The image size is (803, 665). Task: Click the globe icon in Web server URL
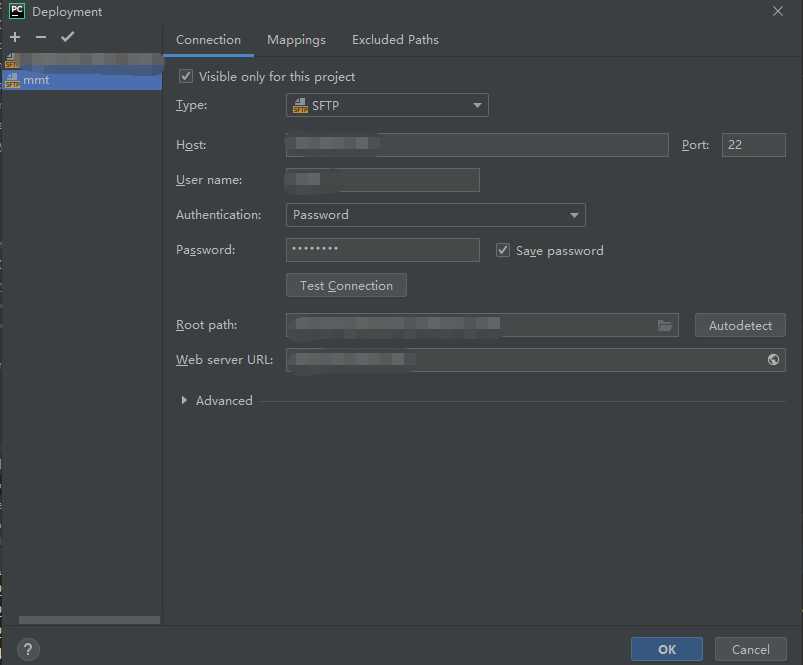point(773,360)
